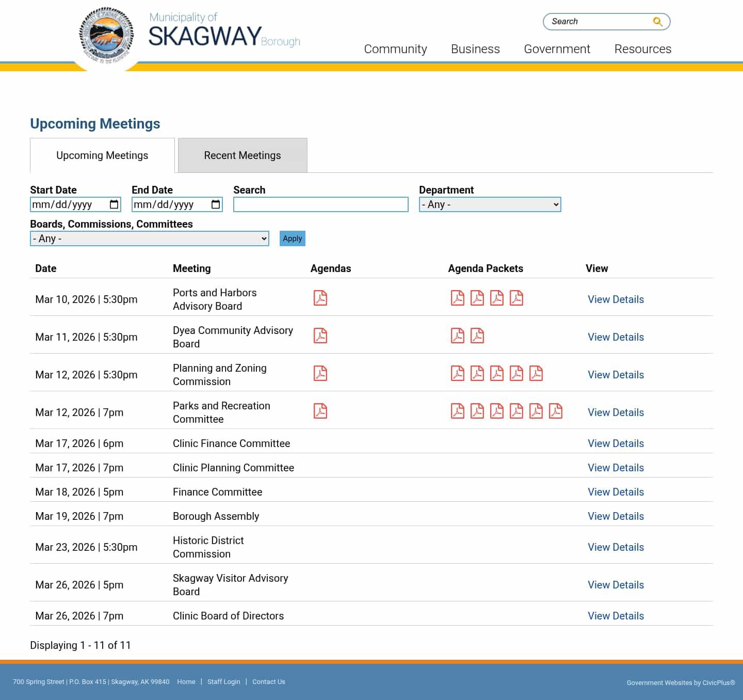
Task: Open the Resources menu item
Action: (x=643, y=49)
